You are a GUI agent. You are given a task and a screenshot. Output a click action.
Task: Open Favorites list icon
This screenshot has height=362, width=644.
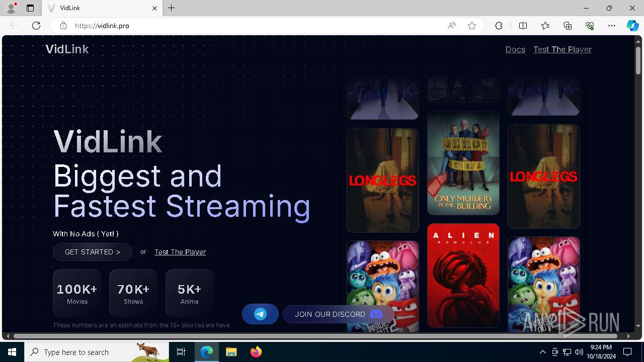click(x=545, y=26)
